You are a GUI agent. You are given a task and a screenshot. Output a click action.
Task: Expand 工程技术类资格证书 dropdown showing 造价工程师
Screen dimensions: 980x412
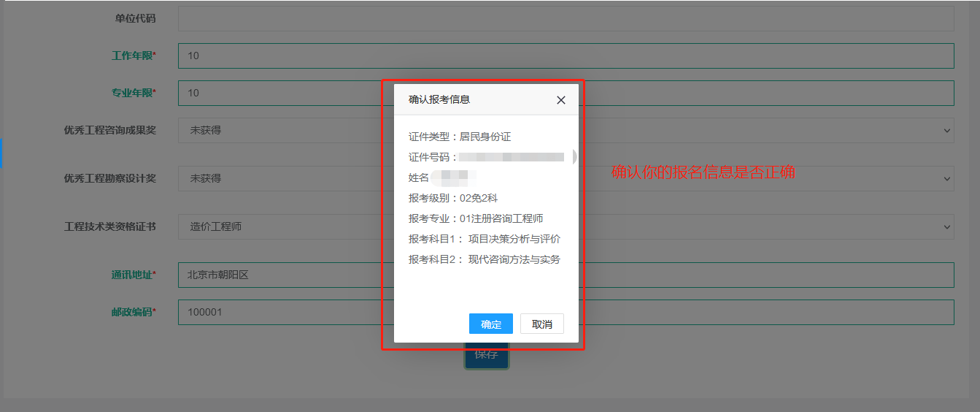(947, 226)
